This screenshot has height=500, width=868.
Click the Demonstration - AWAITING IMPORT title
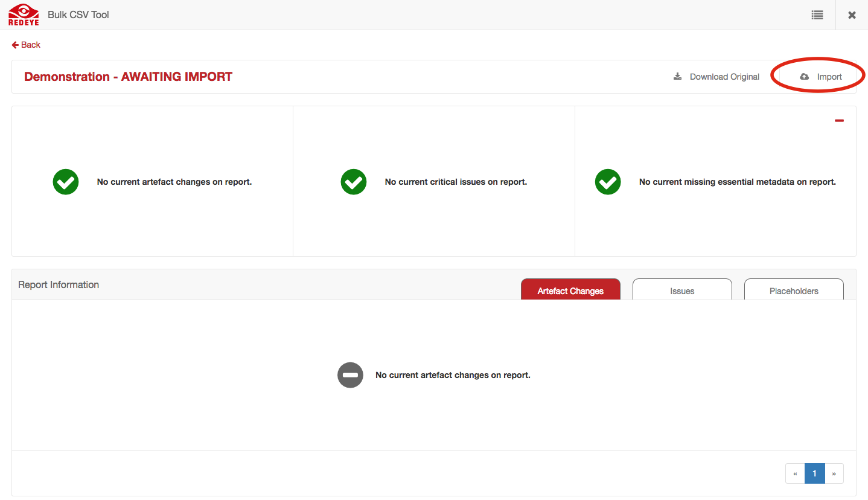[x=128, y=77]
